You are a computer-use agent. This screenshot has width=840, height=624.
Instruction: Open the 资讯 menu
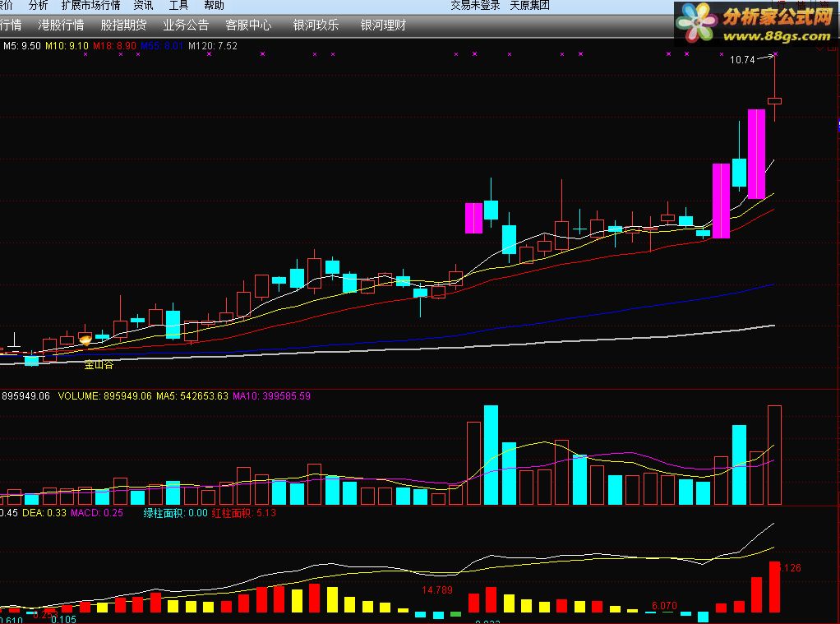tap(143, 6)
